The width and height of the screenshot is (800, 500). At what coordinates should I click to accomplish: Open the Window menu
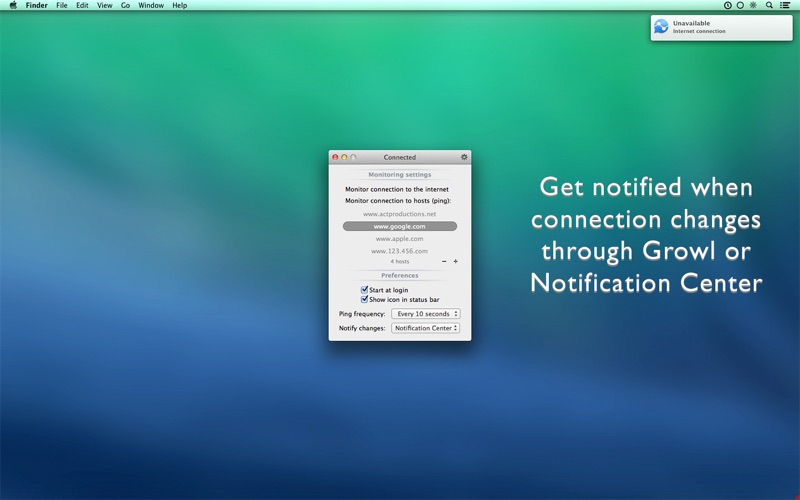point(151,5)
